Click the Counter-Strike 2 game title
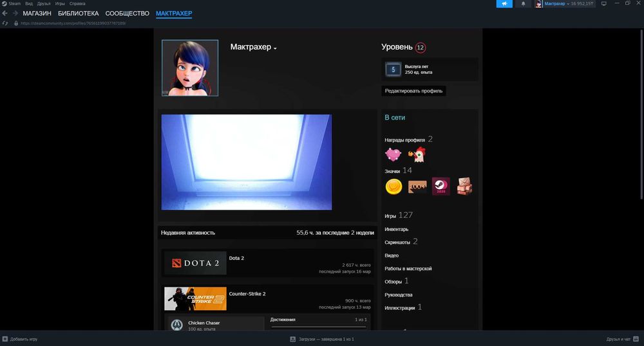The image size is (644, 346). pyautogui.click(x=247, y=294)
